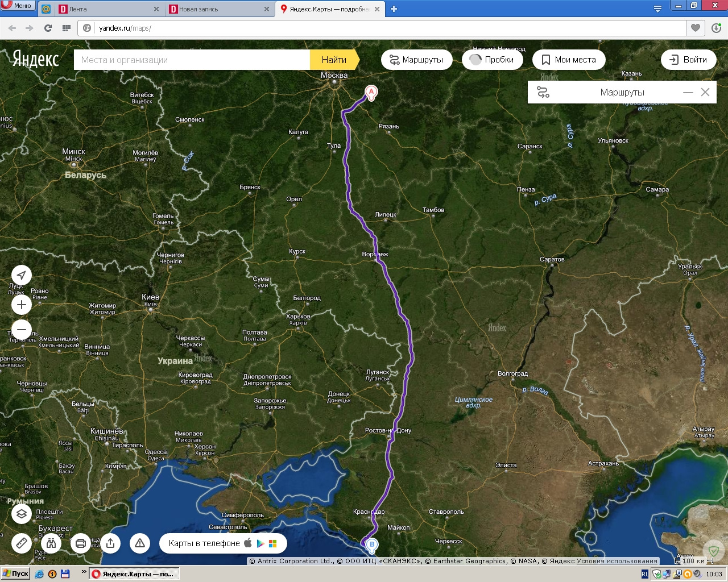This screenshot has width=728, height=582.
Task: Zoom in the map with plus
Action: [x=22, y=305]
